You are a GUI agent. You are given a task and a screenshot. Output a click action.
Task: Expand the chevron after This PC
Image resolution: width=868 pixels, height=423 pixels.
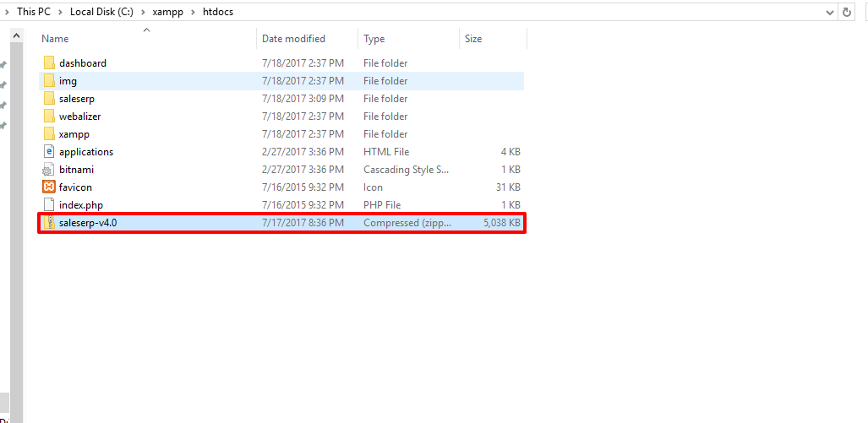pyautogui.click(x=62, y=12)
